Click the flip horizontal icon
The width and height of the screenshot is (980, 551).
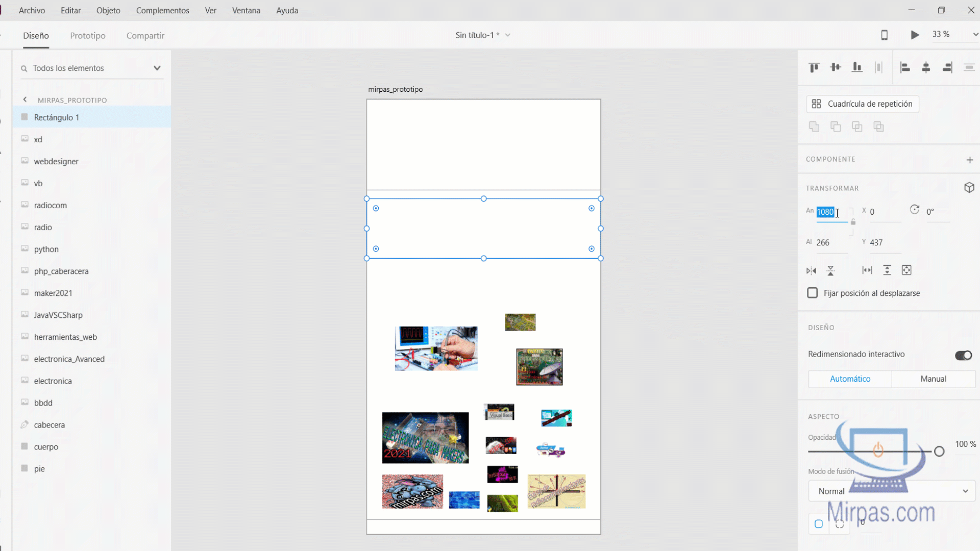pos(811,270)
